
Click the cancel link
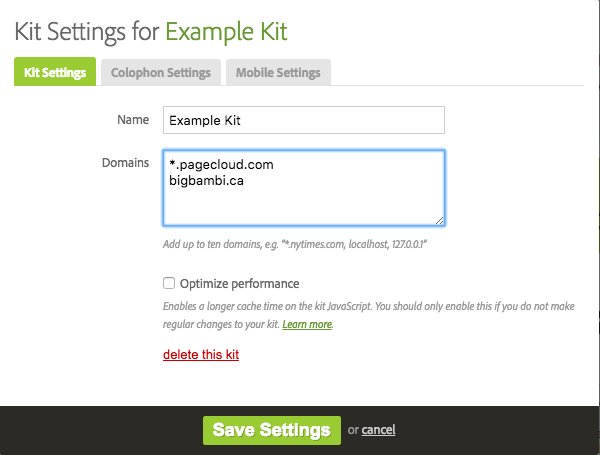[x=378, y=430]
